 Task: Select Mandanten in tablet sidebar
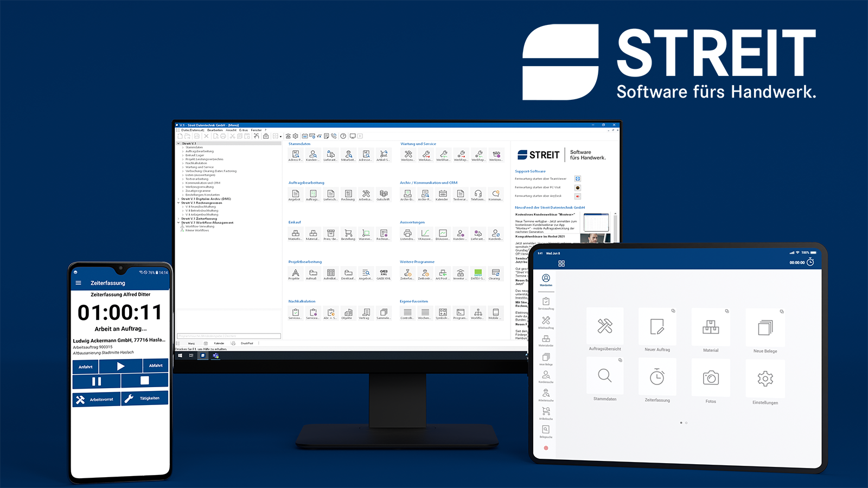(x=546, y=280)
